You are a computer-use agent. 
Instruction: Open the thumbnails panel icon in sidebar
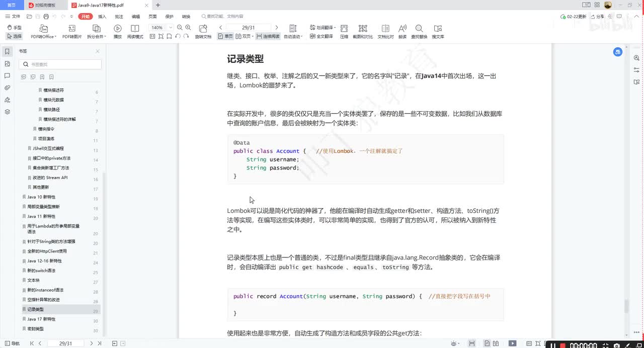[7, 64]
